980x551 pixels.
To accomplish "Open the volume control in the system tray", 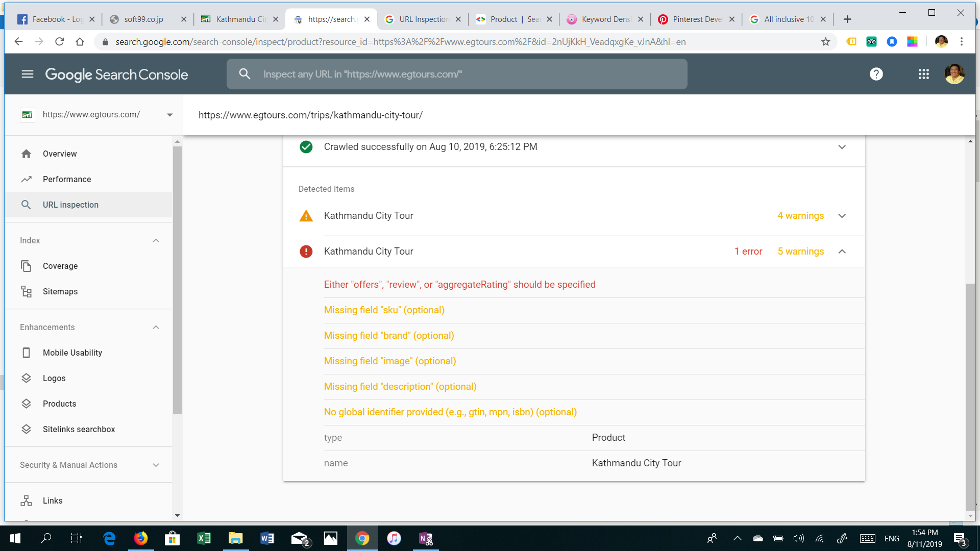I will [799, 538].
